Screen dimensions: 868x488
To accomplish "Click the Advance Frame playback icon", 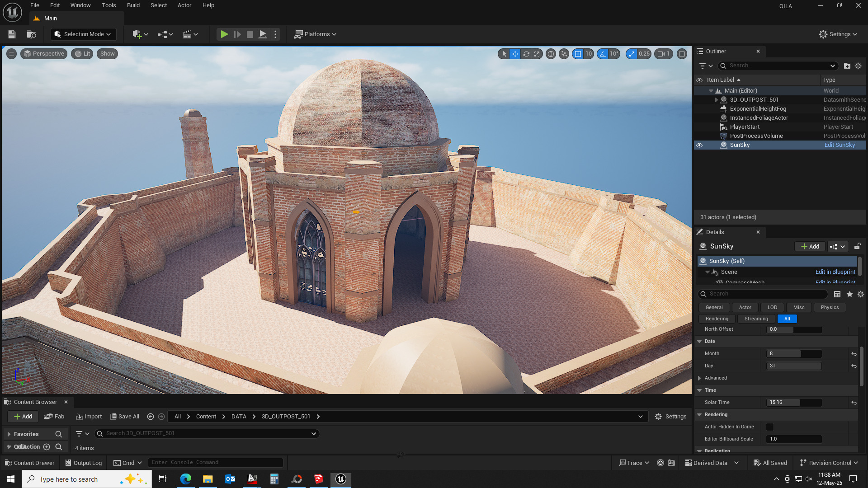I will pyautogui.click(x=237, y=34).
